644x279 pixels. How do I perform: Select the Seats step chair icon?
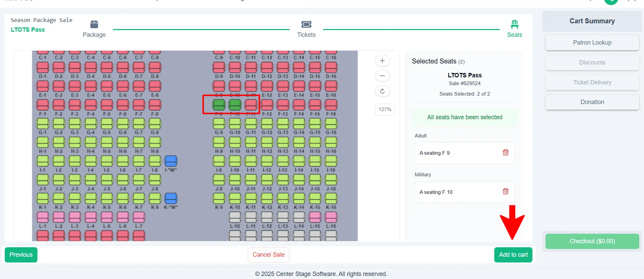point(515,24)
